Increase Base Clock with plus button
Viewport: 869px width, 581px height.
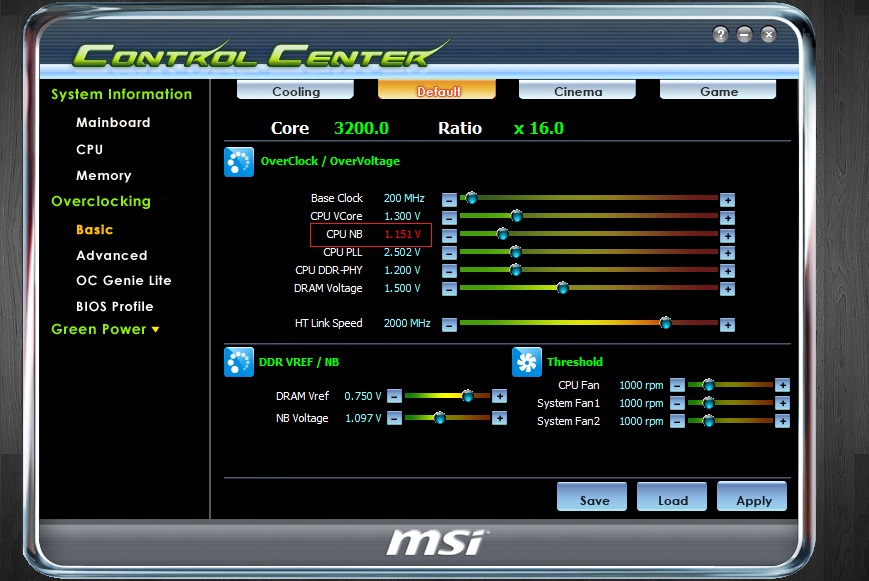727,200
